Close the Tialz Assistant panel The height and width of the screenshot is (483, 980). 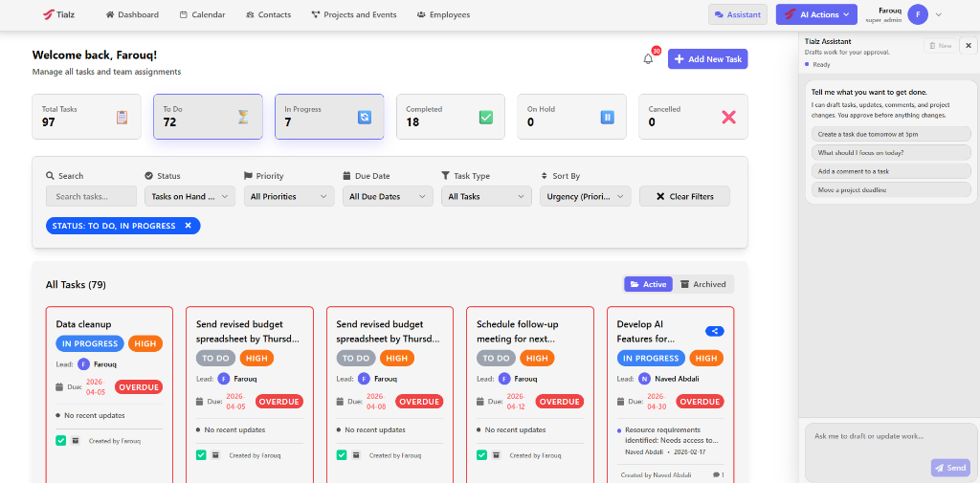969,45
